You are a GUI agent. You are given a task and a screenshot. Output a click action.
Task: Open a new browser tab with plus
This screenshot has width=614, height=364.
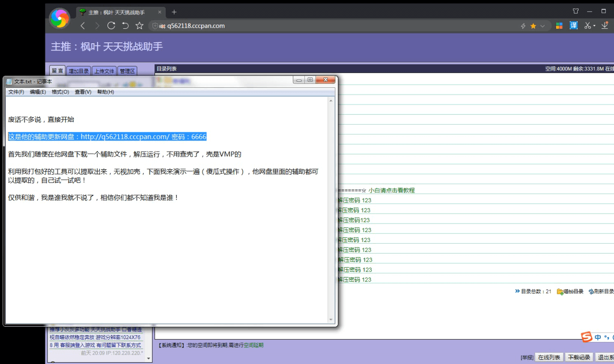coord(174,12)
